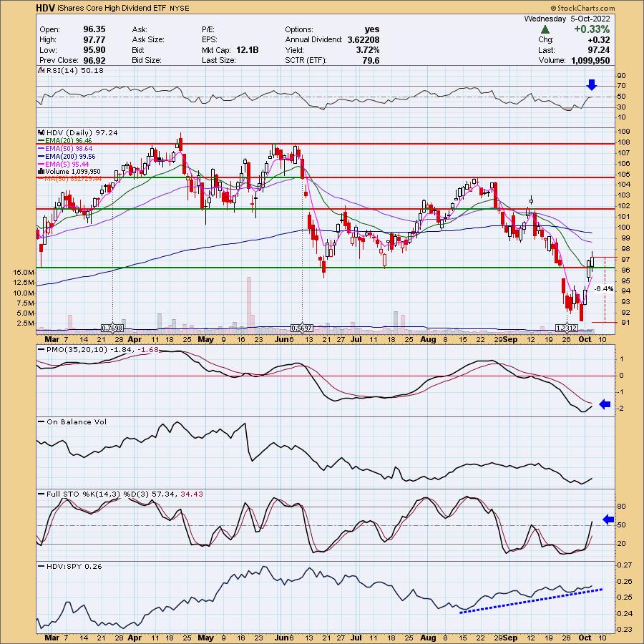Screen dimensions: 644x644
Task: Click the Open price 96.35
Action: click(94, 29)
